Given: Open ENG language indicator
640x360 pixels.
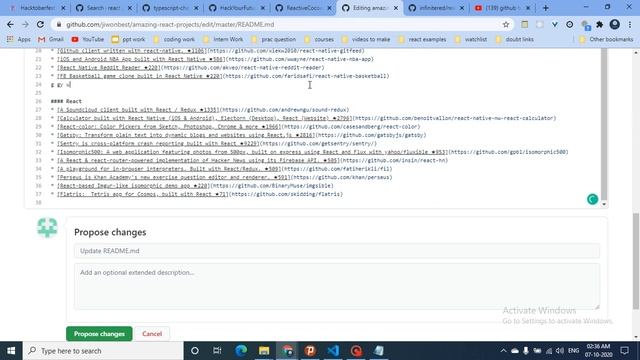Looking at the screenshot, I should coord(573,351).
